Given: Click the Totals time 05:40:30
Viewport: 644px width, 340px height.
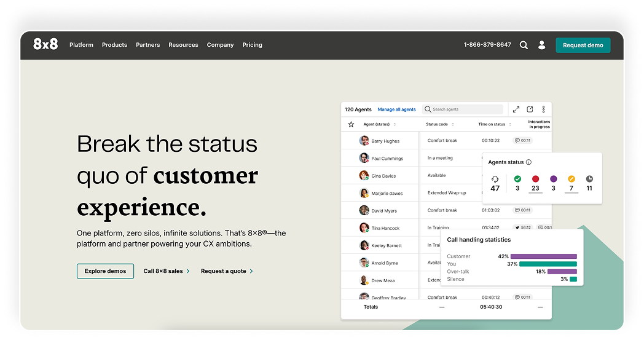Looking at the screenshot, I should 491,307.
